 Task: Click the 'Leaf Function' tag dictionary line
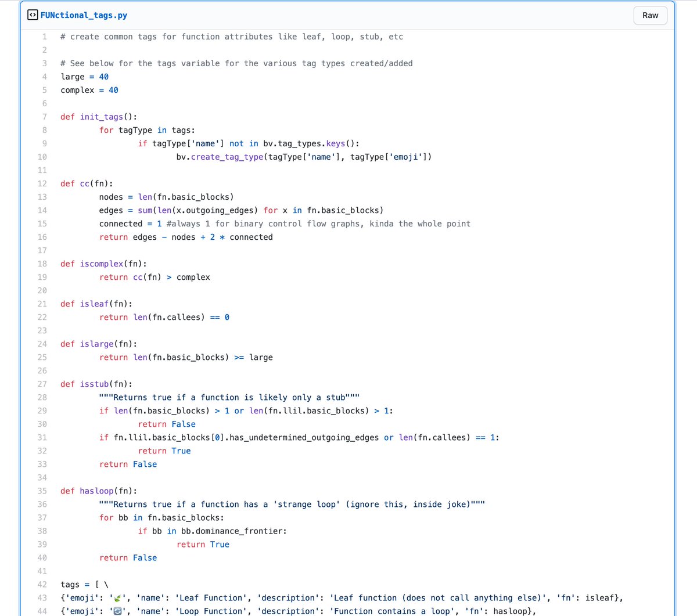[x=342, y=597]
